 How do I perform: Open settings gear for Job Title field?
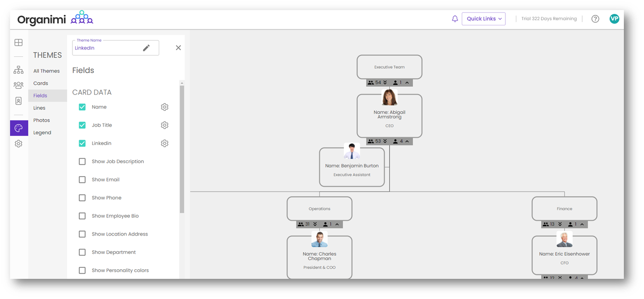click(x=164, y=125)
